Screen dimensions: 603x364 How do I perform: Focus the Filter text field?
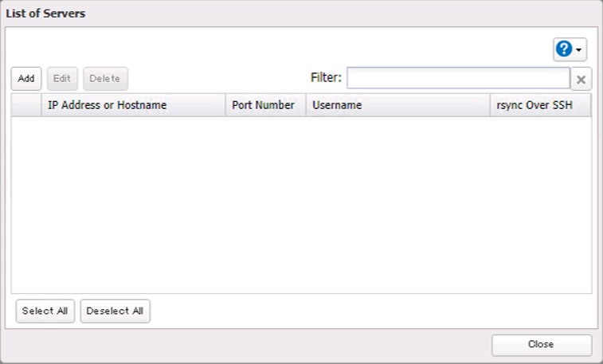[x=457, y=78]
